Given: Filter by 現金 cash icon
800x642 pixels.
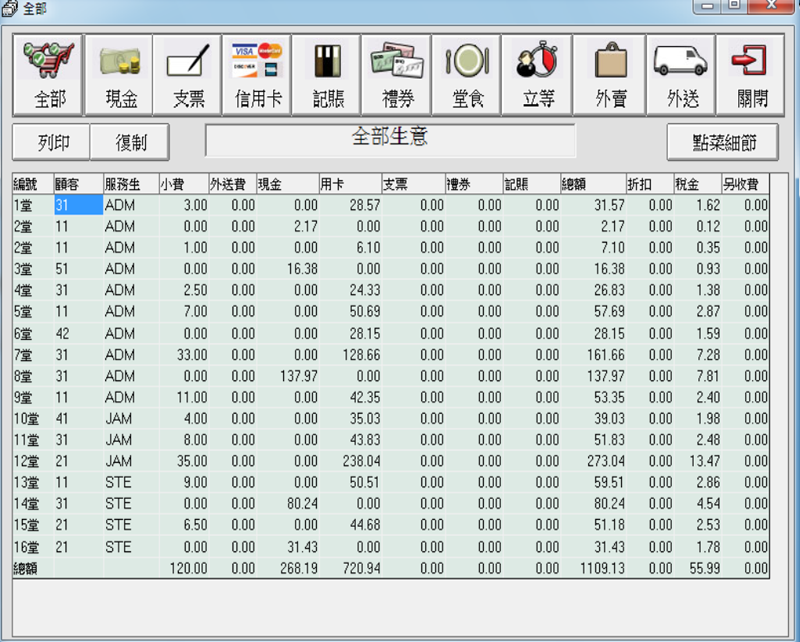Looking at the screenshot, I should pyautogui.click(x=120, y=75).
